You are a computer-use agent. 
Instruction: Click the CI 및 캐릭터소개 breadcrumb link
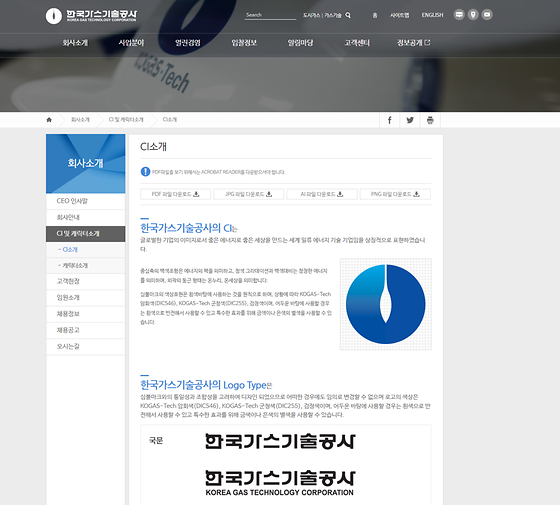[x=126, y=120]
